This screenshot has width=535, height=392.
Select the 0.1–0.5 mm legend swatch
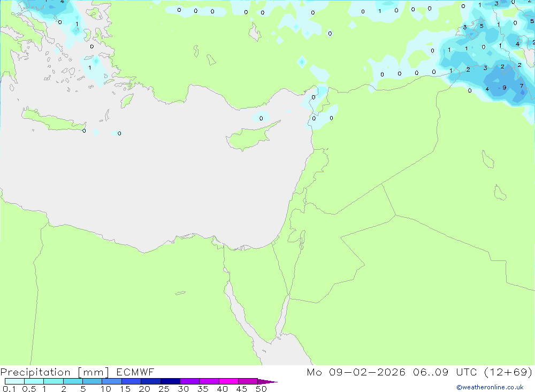click(x=14, y=381)
